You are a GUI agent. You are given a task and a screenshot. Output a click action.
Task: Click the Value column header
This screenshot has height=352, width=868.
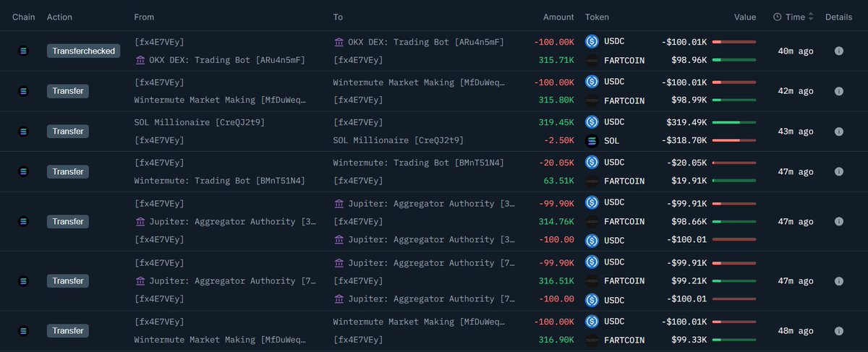tap(745, 17)
